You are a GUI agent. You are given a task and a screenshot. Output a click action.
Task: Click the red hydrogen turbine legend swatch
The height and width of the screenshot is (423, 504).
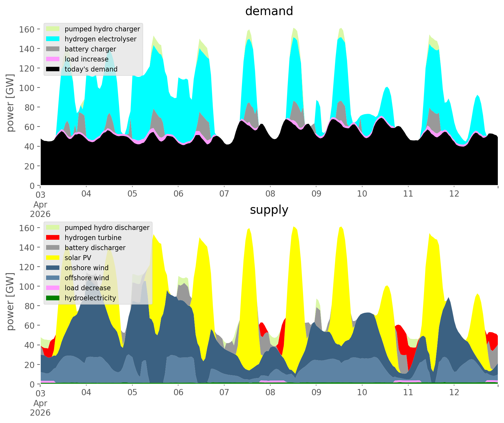point(53,238)
